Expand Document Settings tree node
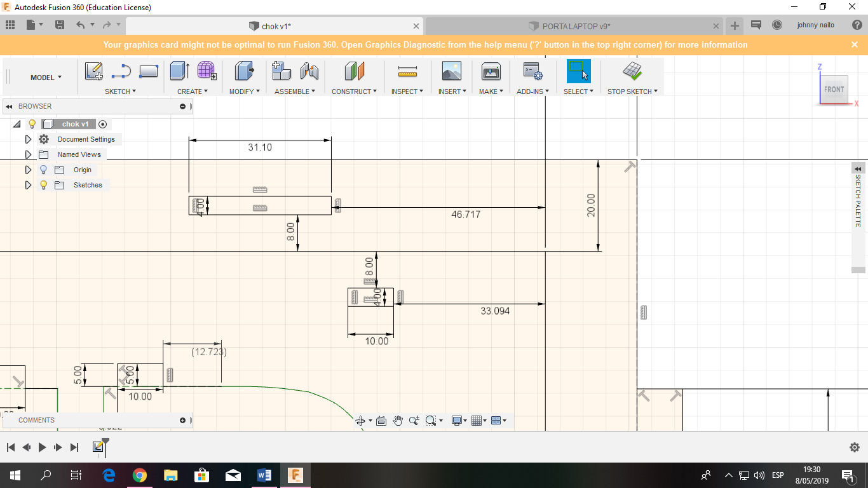Viewport: 868px width, 488px height. click(28, 139)
